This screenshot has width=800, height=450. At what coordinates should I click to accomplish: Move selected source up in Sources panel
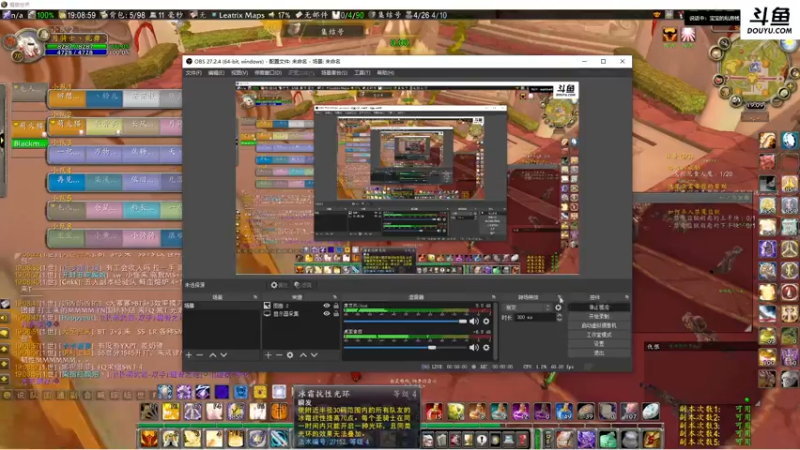point(303,355)
